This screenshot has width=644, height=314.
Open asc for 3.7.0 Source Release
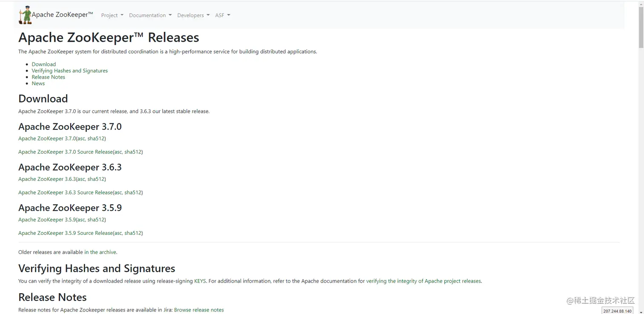118,152
